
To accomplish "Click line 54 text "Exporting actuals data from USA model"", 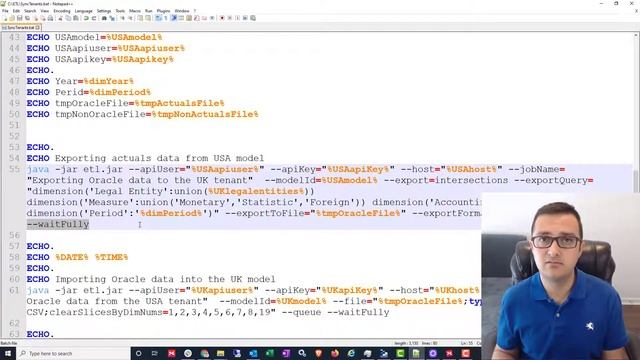I will (x=160, y=158).
